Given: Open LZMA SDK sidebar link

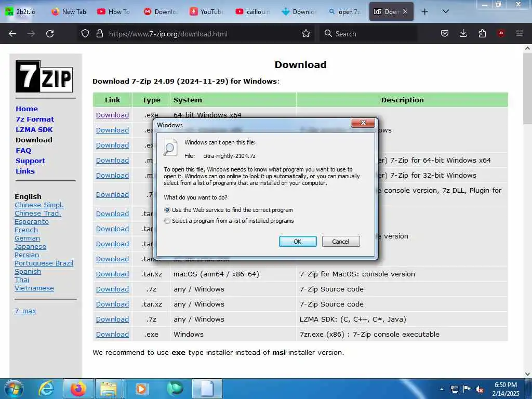Looking at the screenshot, I should (34, 129).
